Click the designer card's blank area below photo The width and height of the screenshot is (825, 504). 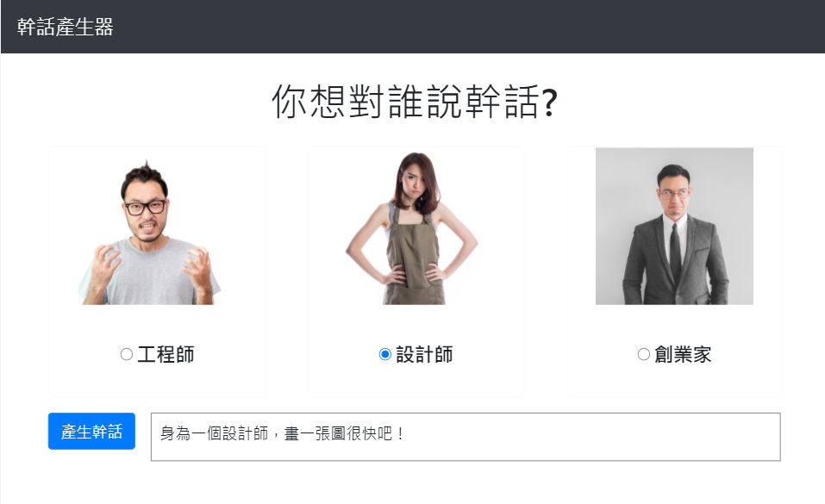tap(416, 322)
